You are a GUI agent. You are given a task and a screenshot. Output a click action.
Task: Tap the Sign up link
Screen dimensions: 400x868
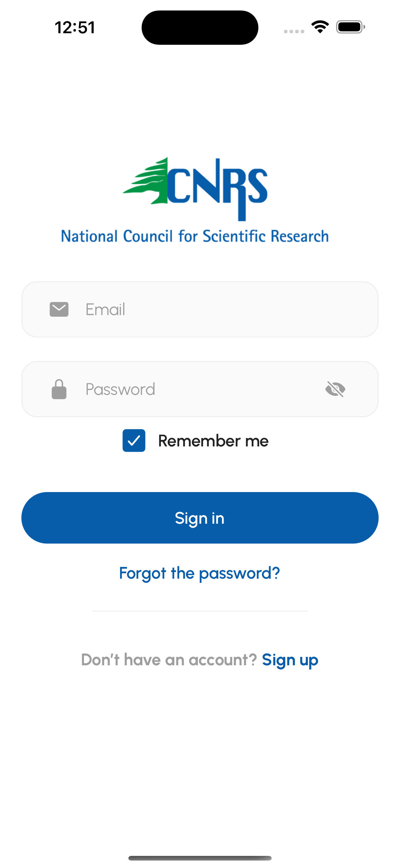tap(290, 660)
